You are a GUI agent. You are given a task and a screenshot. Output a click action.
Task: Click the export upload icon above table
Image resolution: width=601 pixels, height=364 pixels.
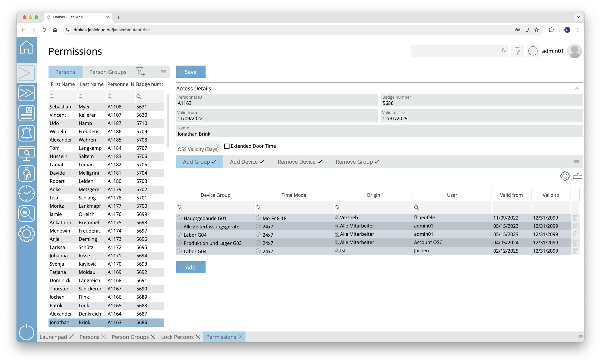click(x=577, y=176)
